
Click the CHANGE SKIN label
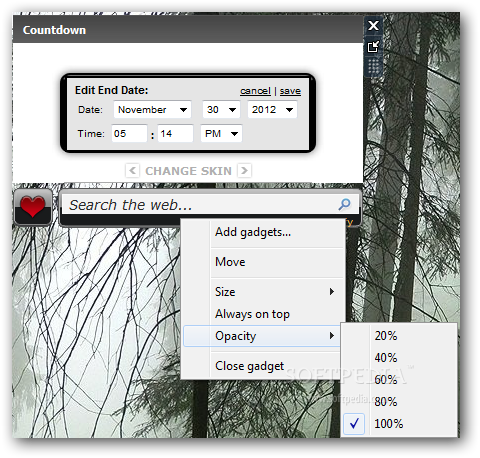click(x=188, y=171)
